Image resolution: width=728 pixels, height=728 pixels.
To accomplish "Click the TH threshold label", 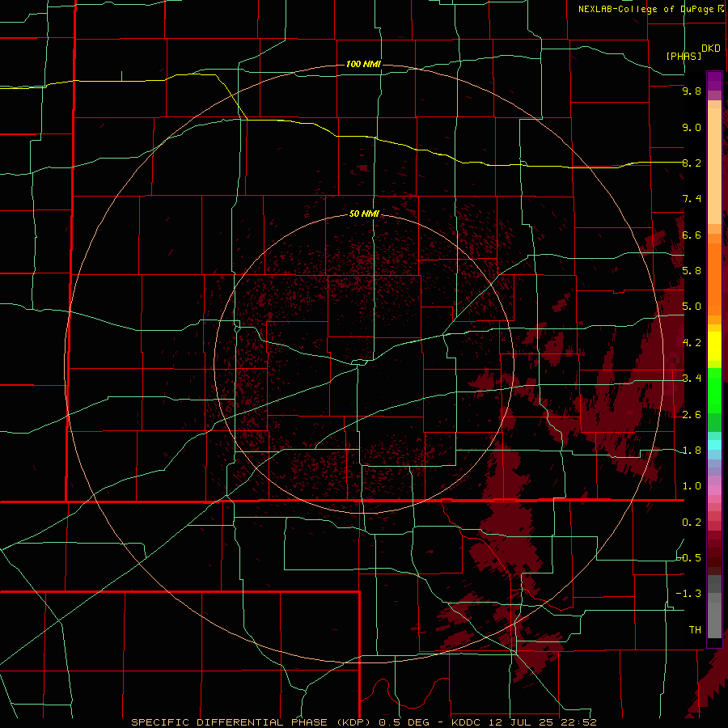I will pos(695,630).
